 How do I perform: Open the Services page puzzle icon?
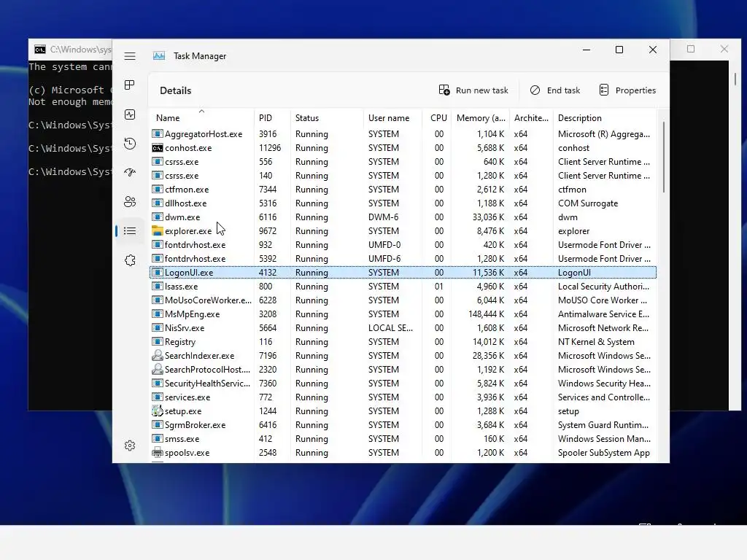pyautogui.click(x=130, y=260)
